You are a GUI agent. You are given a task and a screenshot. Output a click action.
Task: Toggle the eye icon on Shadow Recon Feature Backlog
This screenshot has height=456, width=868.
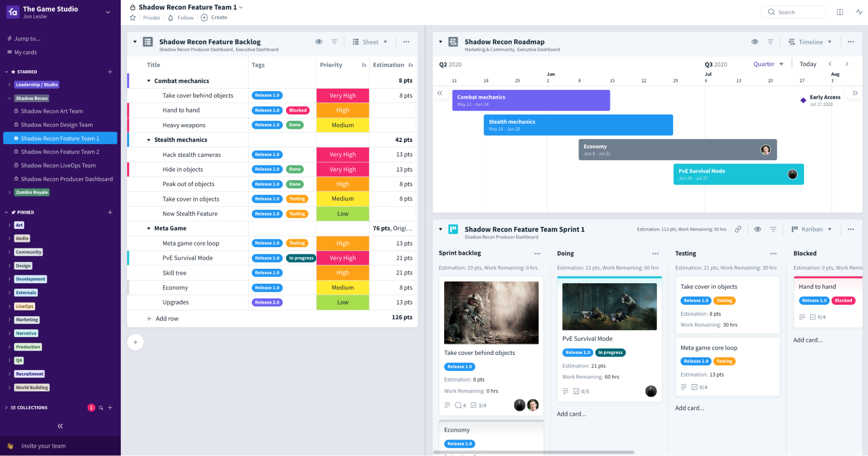click(319, 42)
